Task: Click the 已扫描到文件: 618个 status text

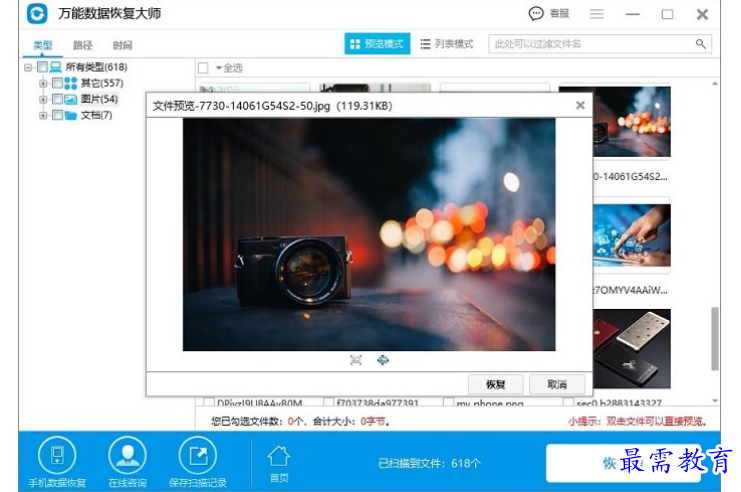Action: point(429,463)
